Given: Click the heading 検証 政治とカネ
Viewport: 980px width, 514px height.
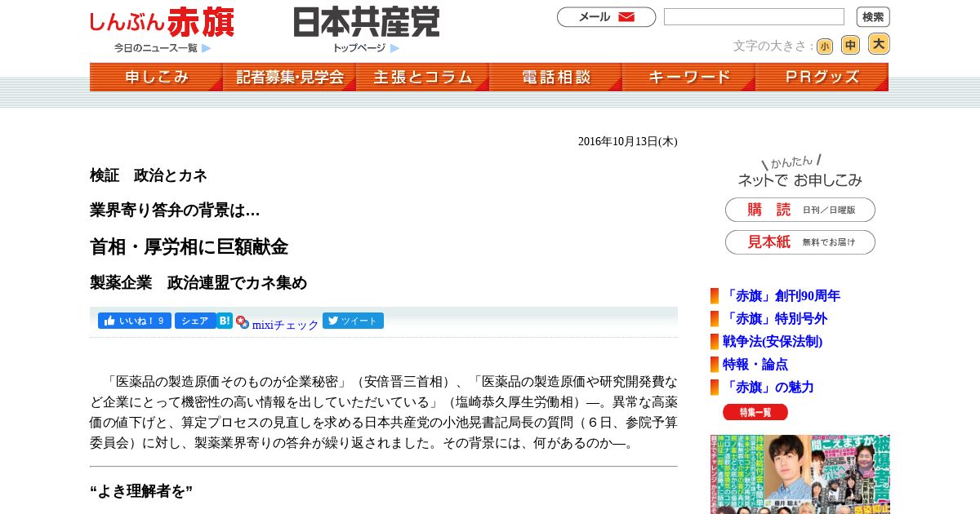Looking at the screenshot, I should [149, 175].
